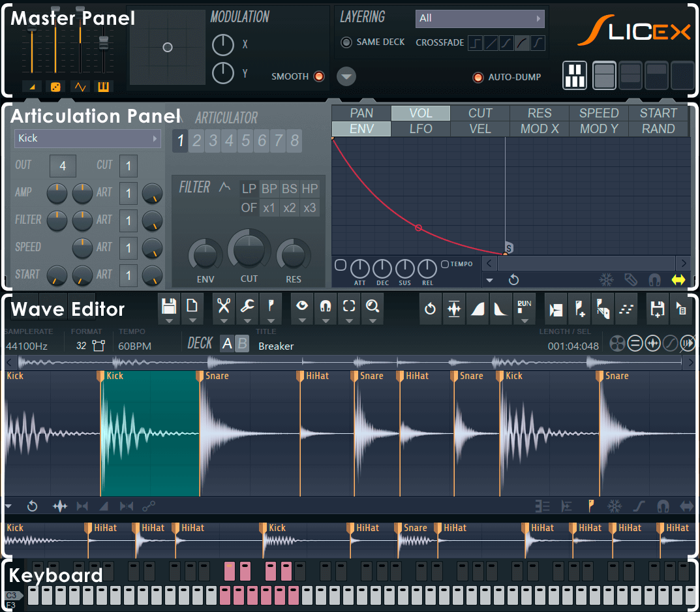This screenshot has width=700, height=612.
Task: Check the TEMPO checkbox in envelope
Action: pyautogui.click(x=445, y=264)
